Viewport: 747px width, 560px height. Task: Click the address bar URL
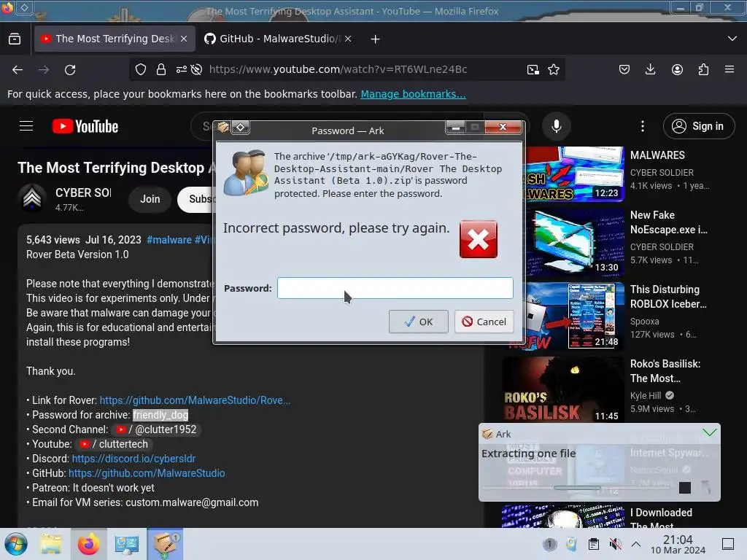click(x=338, y=69)
